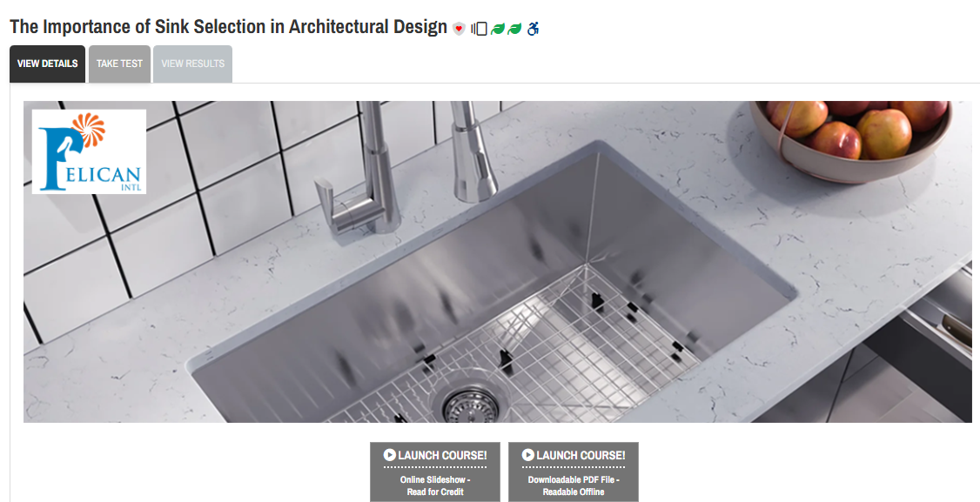Click the second green leaf icon
Screen dimensions: 980x502
pos(514,29)
